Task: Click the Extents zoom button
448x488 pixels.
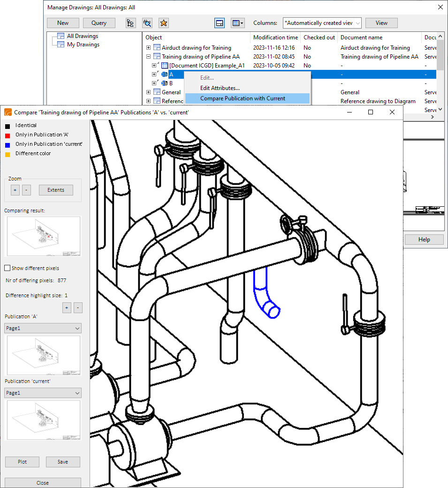Action: click(x=56, y=190)
